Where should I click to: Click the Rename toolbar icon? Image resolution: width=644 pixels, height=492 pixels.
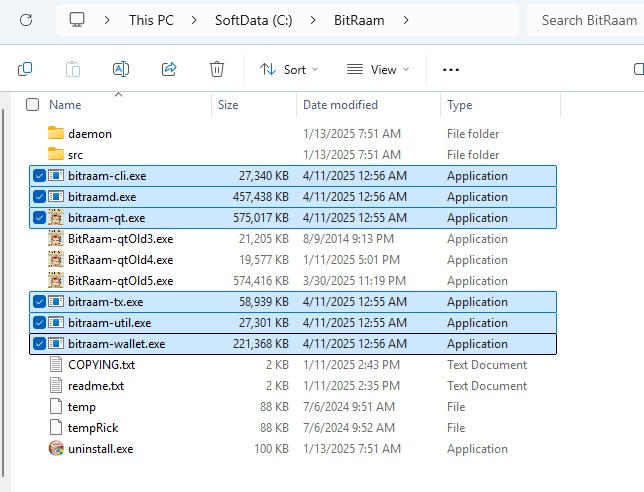[121, 69]
